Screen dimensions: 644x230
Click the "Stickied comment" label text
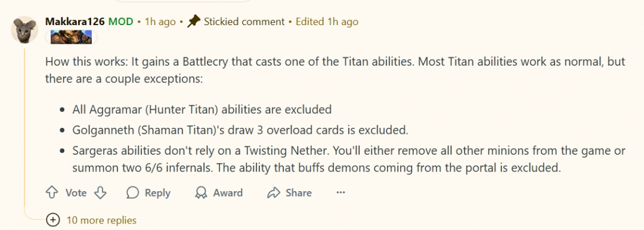(x=244, y=22)
